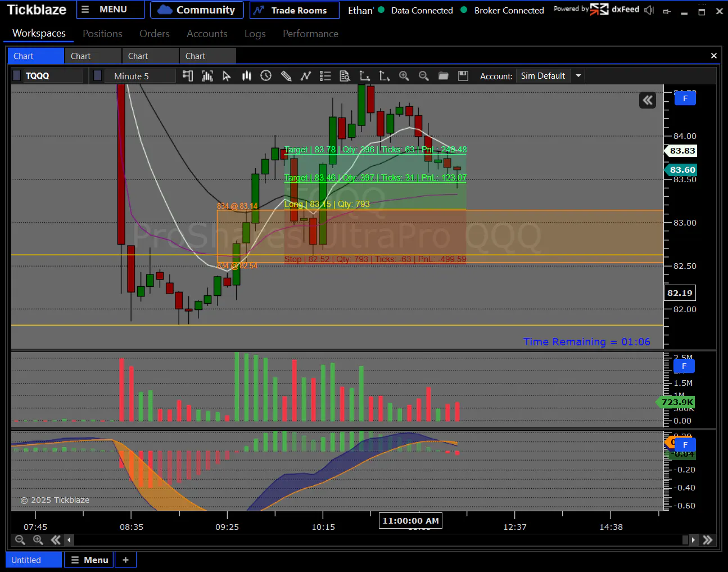Viewport: 728px width, 572px height.
Task: Zoom out using the toolbar magnifier minus
Action: point(423,76)
